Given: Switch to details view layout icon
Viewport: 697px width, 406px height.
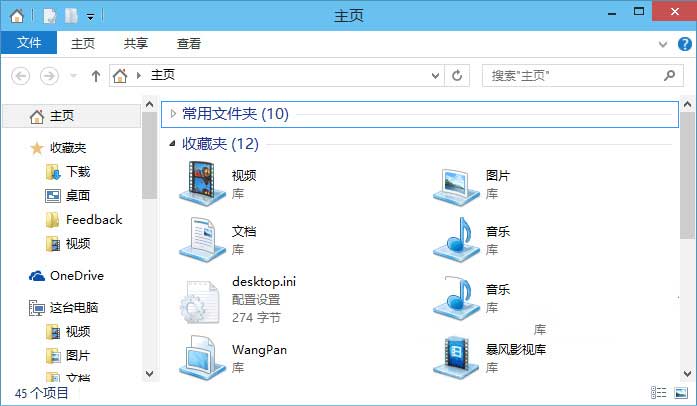Looking at the screenshot, I should [659, 393].
